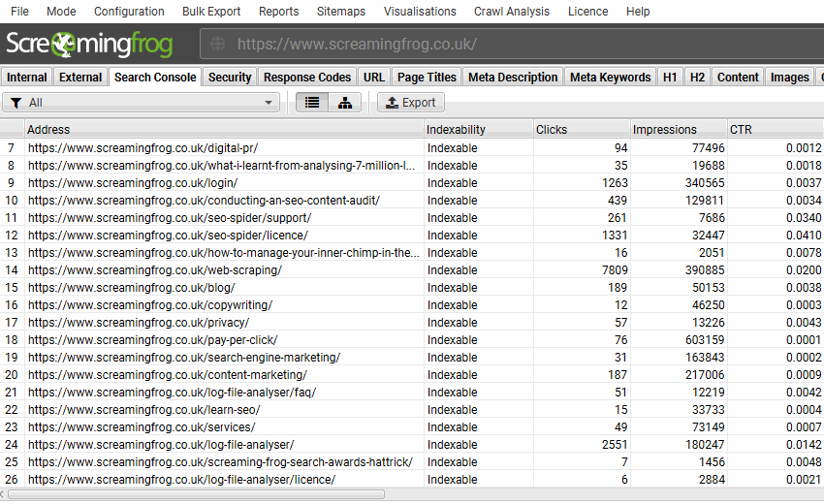Sort by the Clicks column header
The height and width of the screenshot is (504, 824).
pyautogui.click(x=582, y=129)
